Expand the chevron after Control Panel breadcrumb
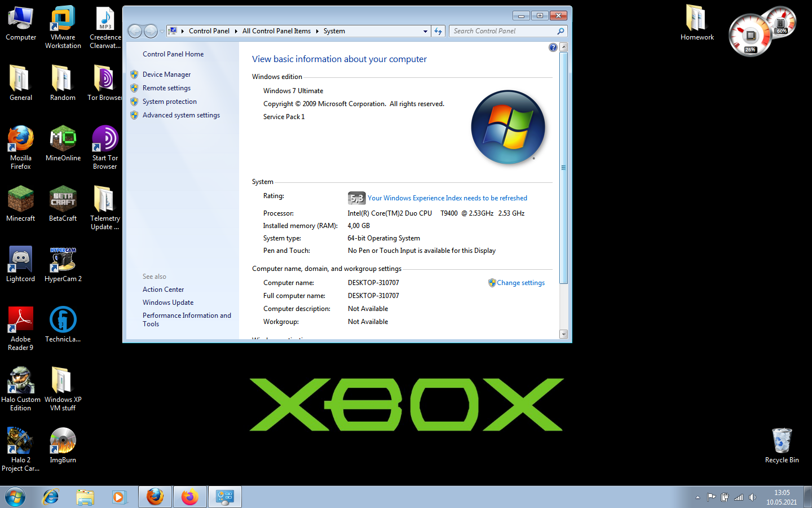The width and height of the screenshot is (812, 508). [236, 32]
